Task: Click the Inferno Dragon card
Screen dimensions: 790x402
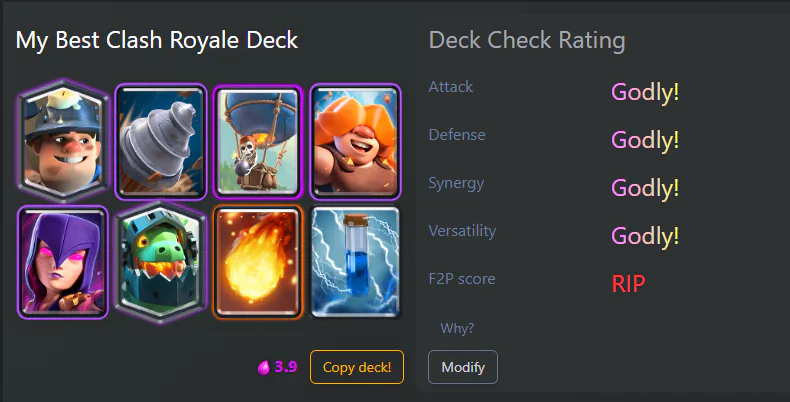Action: [161, 262]
